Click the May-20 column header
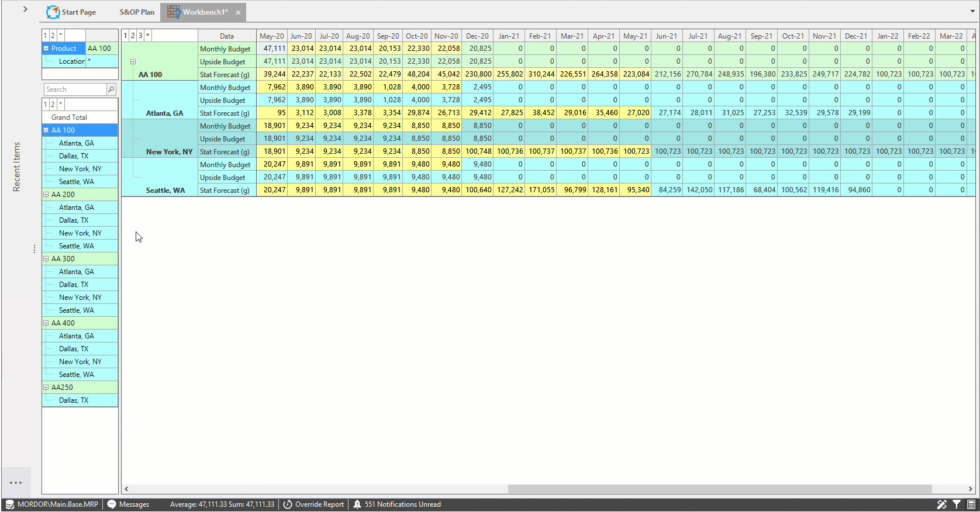Viewport: 980px width, 512px height. point(272,36)
